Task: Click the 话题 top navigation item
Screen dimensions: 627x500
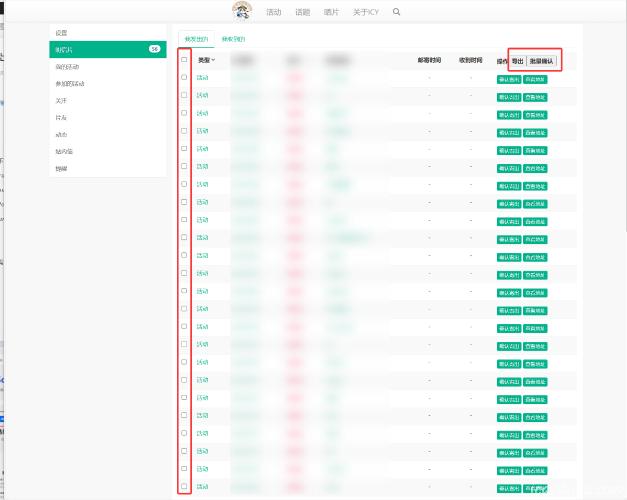Action: pyautogui.click(x=303, y=13)
